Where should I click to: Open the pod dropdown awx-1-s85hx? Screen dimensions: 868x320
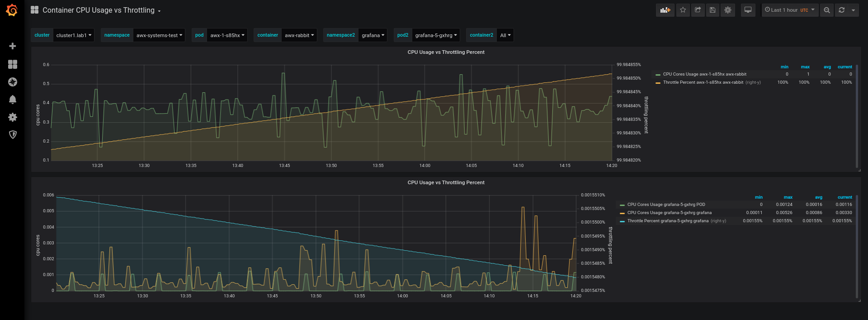227,35
